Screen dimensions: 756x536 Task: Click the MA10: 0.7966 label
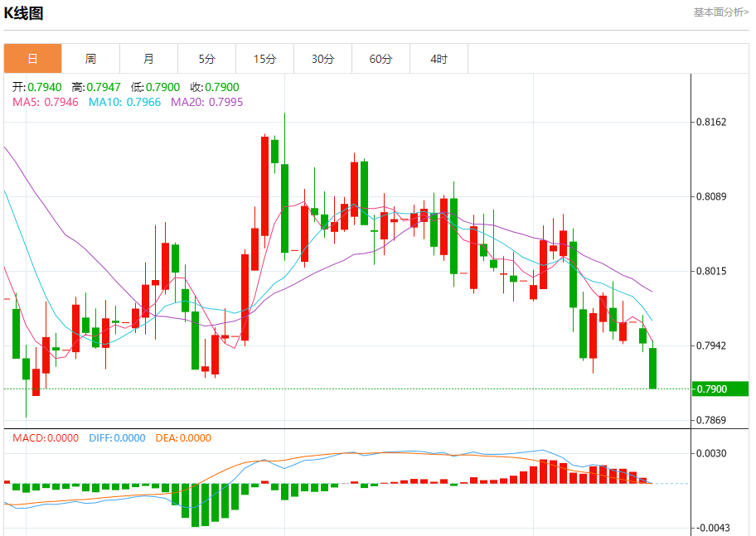pyautogui.click(x=124, y=102)
